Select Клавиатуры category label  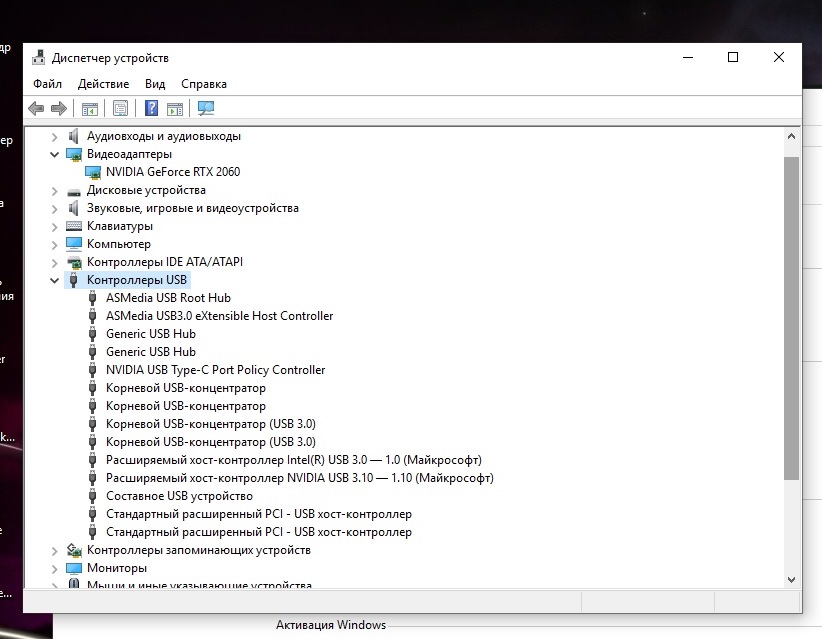tap(120, 226)
